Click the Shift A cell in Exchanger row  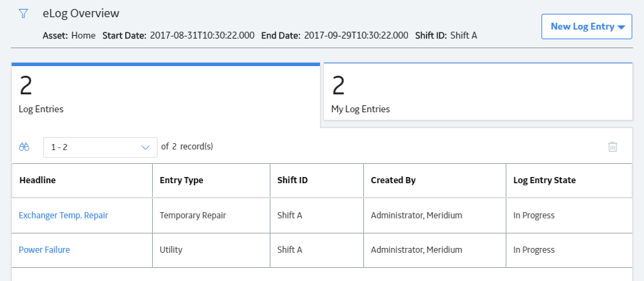point(316,215)
